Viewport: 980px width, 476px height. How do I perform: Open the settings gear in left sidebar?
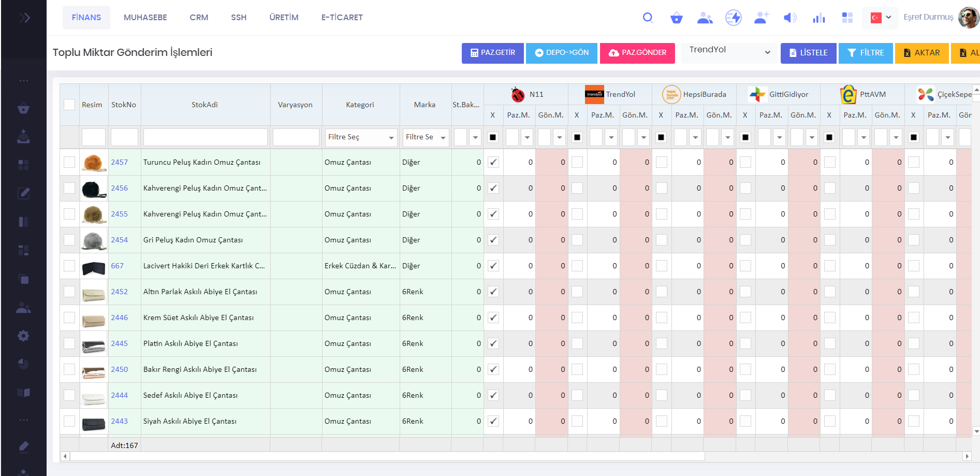pos(23,336)
